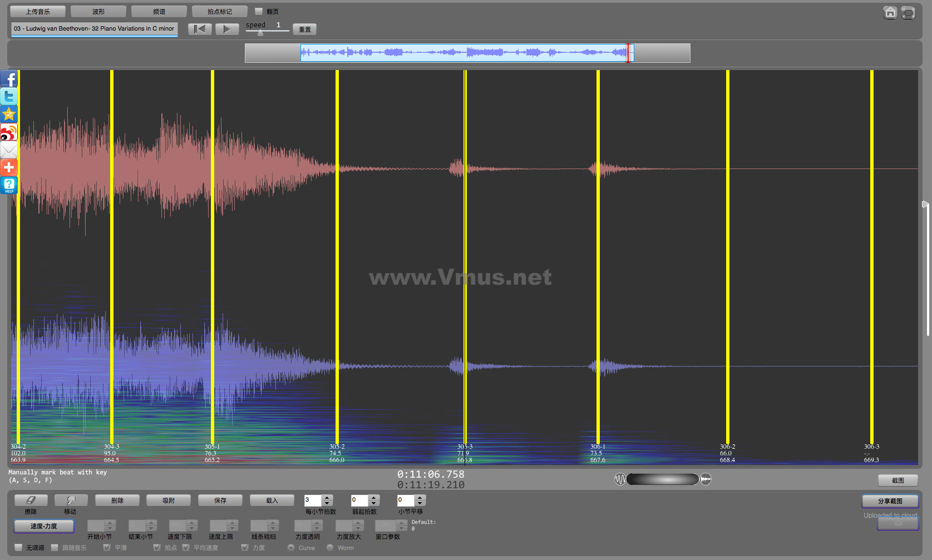Select the move (移动) tool icon
The image size is (932, 560).
pyautogui.click(x=70, y=500)
